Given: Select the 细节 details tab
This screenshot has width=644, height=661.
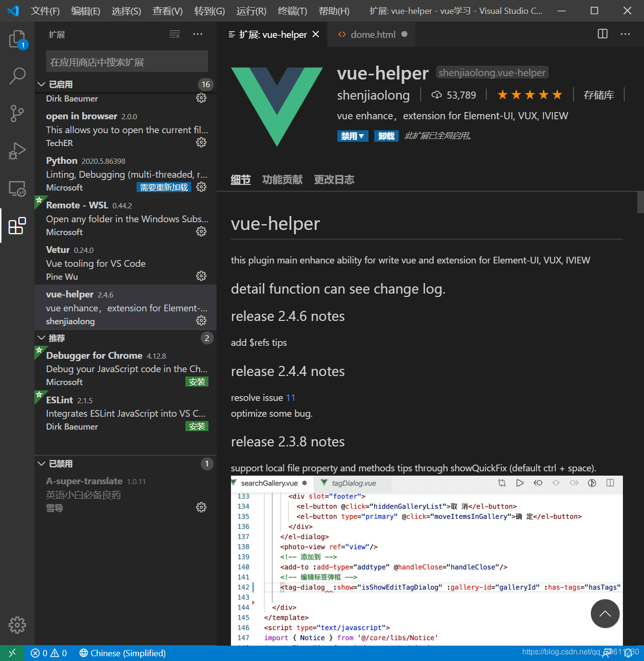Looking at the screenshot, I should [x=241, y=180].
